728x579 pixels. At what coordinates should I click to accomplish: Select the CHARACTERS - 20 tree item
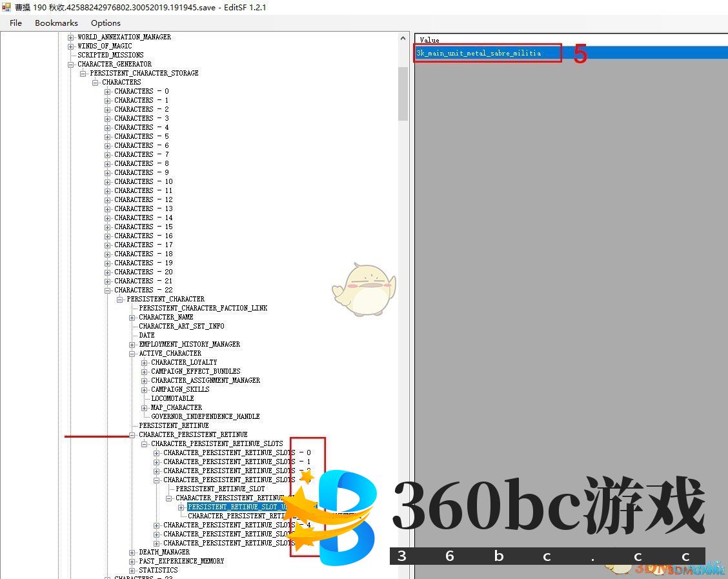[143, 272]
